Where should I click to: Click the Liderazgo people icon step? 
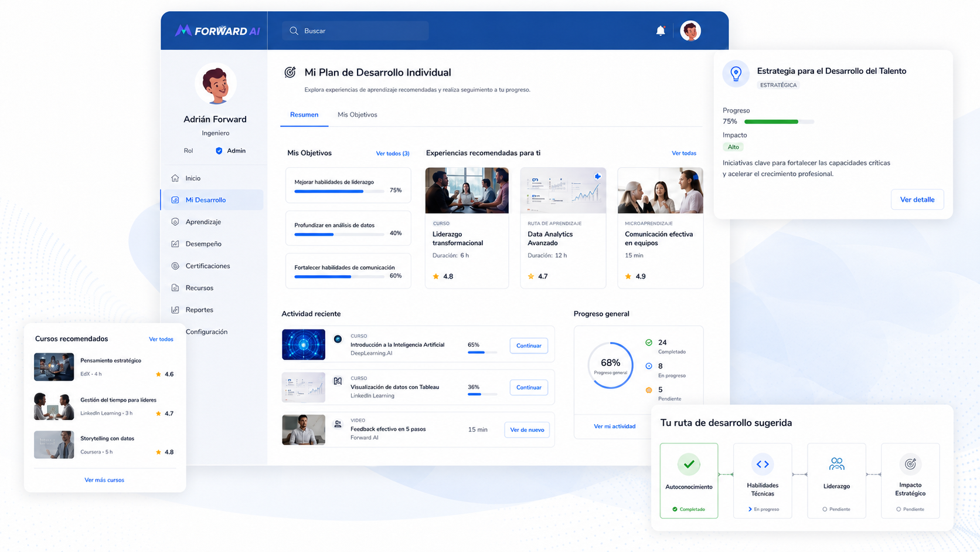click(x=836, y=464)
